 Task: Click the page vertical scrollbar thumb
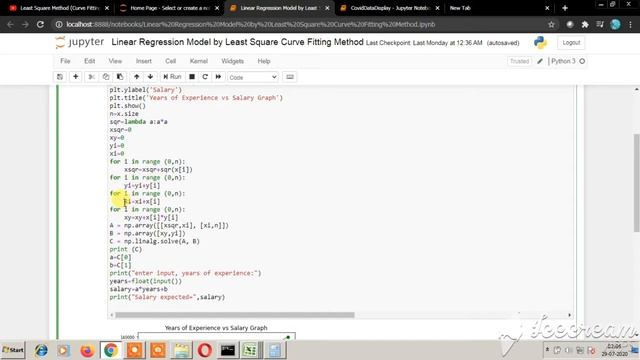[x=636, y=182]
